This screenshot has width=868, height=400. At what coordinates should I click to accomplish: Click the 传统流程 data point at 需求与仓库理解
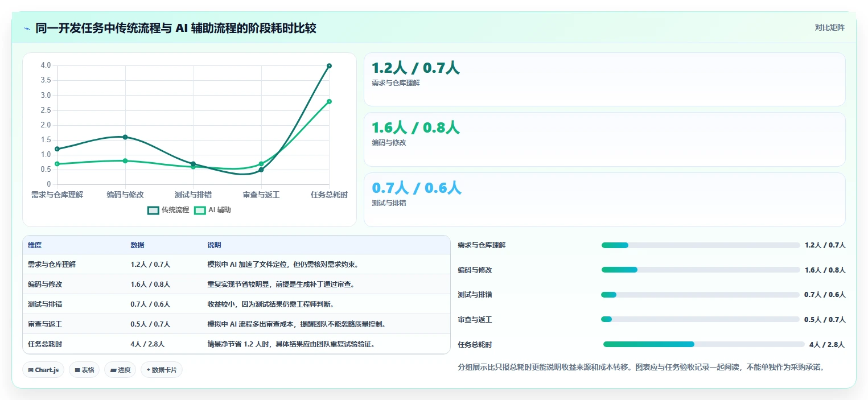coord(57,149)
